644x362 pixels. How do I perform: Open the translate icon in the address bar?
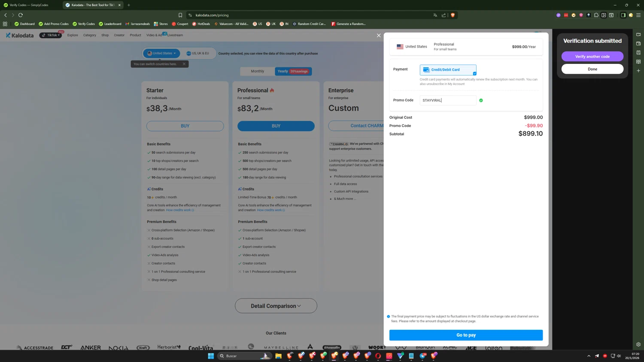click(435, 15)
